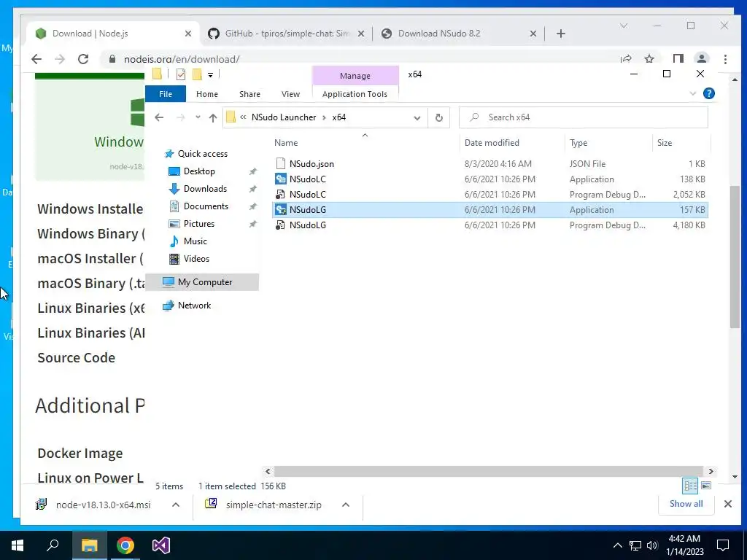This screenshot has width=747, height=560.
Task: Click the Chrome address bar URL
Action: pyautogui.click(x=182, y=59)
